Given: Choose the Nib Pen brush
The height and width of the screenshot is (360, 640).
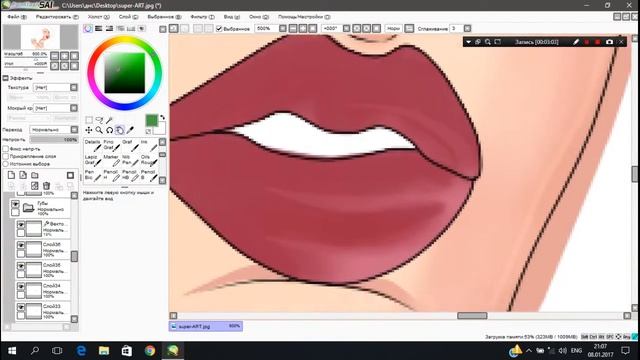Looking at the screenshot, I should pos(130,160).
